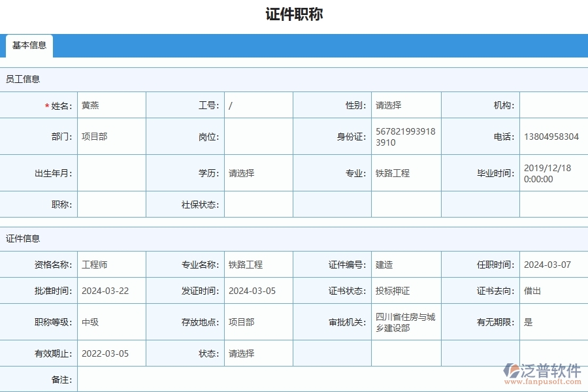Click the 姓名 field showing 黄燕
The width and height of the screenshot is (588, 392).
[x=110, y=105]
